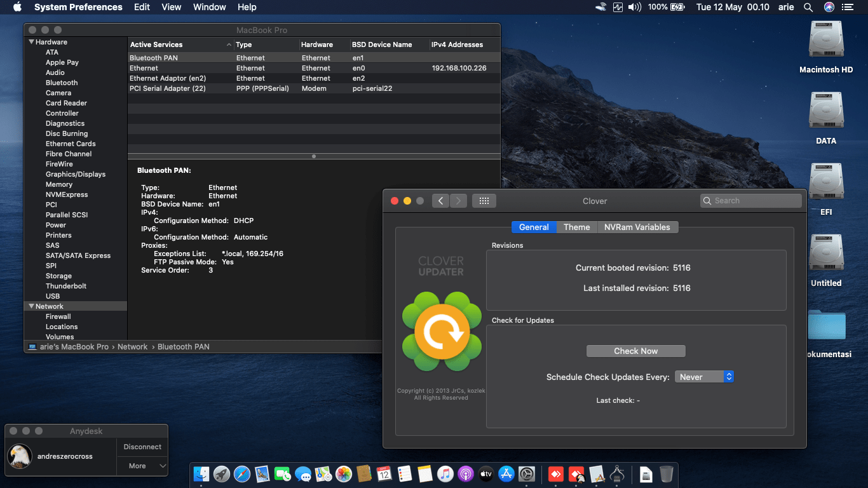Viewport: 868px width, 488px height.
Task: Click Disconnect in AnyDesk window
Action: [142, 447]
